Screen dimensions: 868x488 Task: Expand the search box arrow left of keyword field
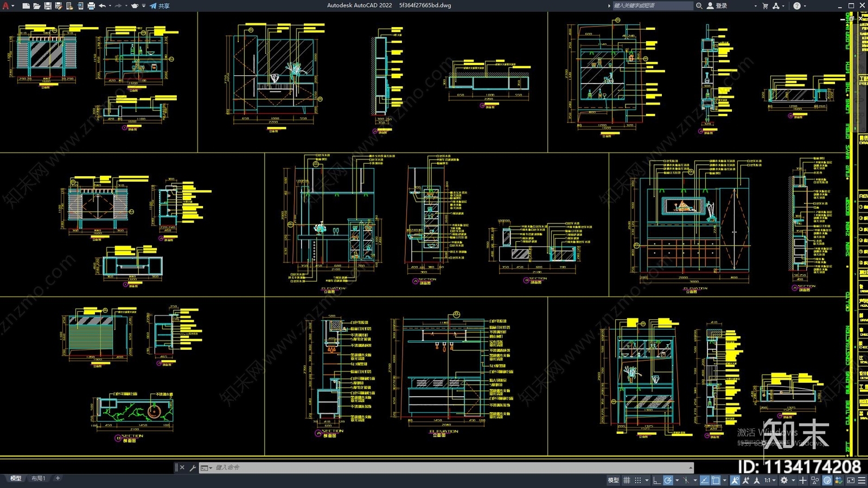tap(609, 6)
